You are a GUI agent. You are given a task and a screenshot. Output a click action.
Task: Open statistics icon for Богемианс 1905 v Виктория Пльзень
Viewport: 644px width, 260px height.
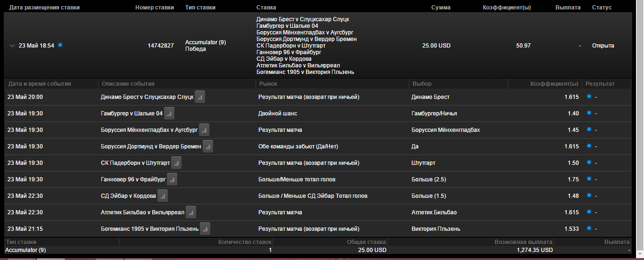(205, 229)
